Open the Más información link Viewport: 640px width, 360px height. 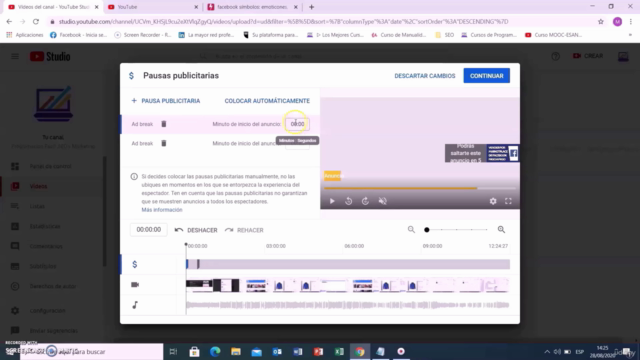[162, 210]
